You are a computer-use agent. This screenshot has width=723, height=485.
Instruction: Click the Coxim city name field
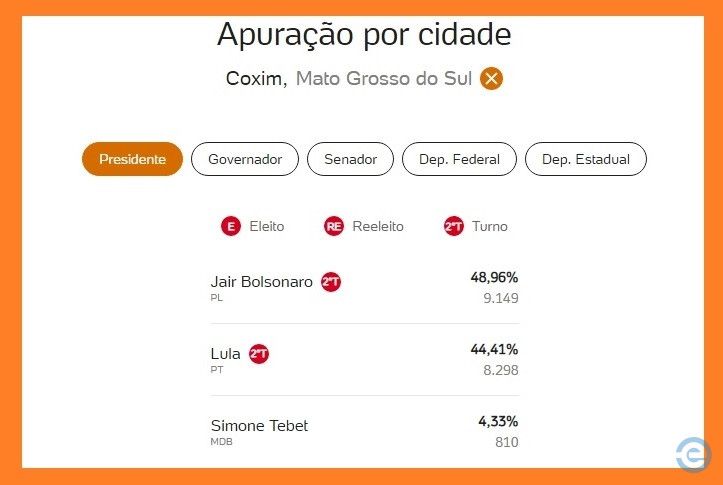coord(256,79)
